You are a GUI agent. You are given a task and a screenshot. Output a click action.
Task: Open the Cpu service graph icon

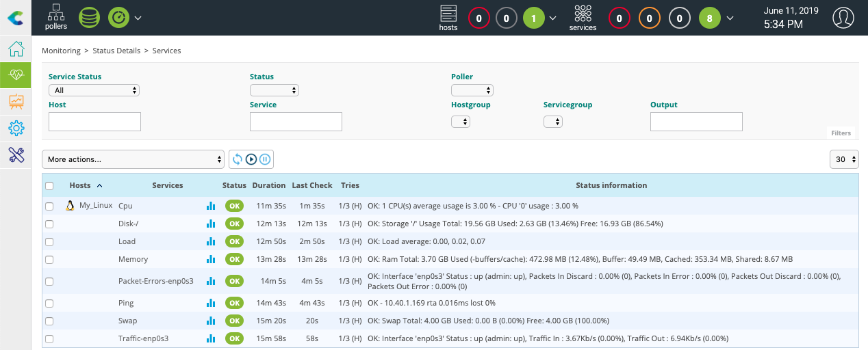click(211, 205)
